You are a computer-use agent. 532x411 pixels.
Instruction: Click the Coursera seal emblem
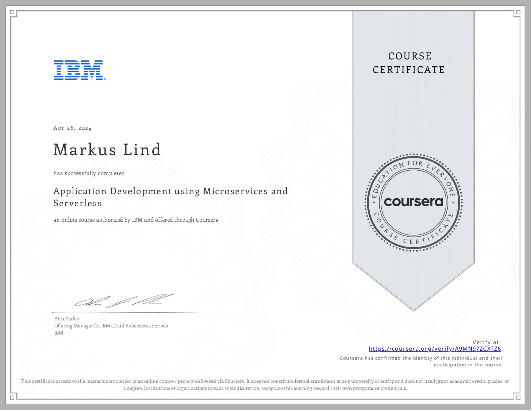pos(414,203)
